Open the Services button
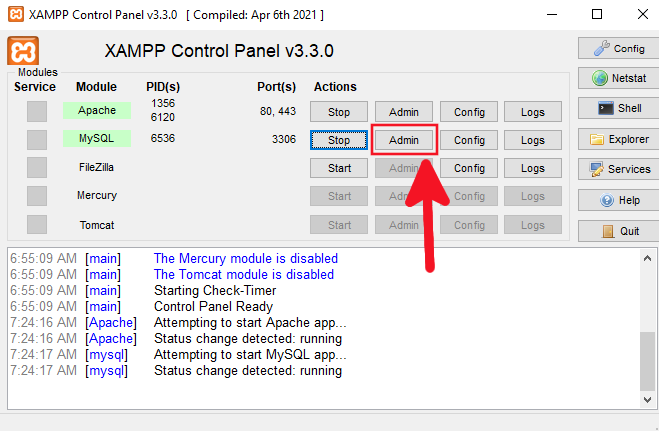The width and height of the screenshot is (659, 431). click(x=618, y=169)
